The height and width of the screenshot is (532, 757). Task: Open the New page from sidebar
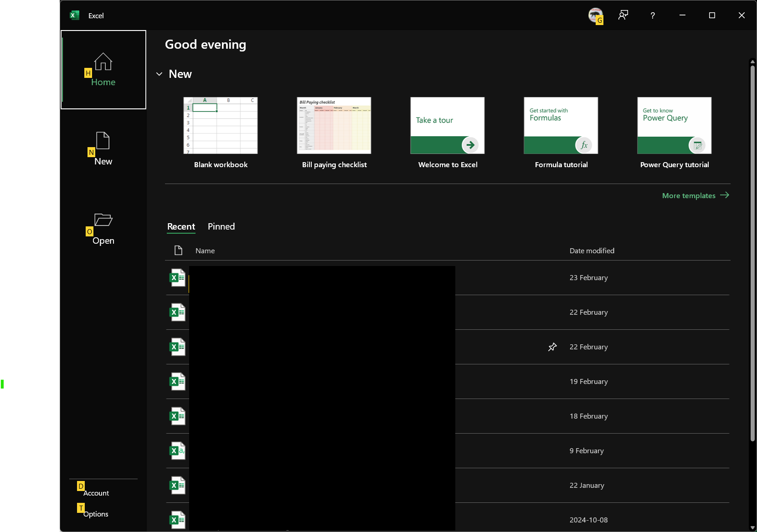[103, 149]
